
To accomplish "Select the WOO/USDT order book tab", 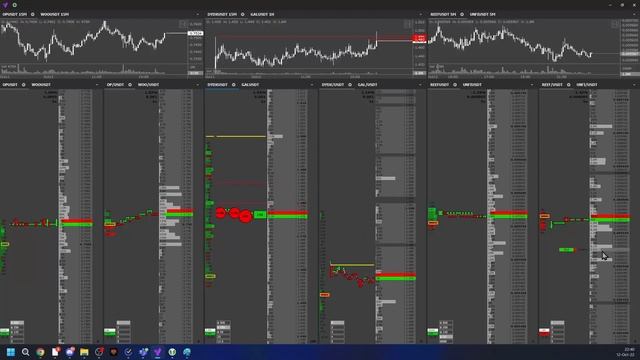I will click(x=149, y=85).
